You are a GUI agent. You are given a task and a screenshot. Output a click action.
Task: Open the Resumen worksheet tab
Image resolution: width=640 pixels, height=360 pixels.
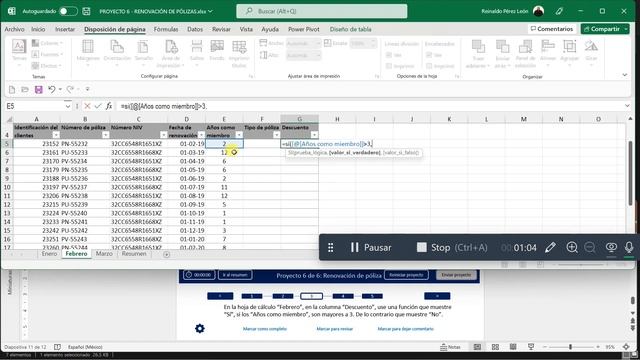(134, 254)
